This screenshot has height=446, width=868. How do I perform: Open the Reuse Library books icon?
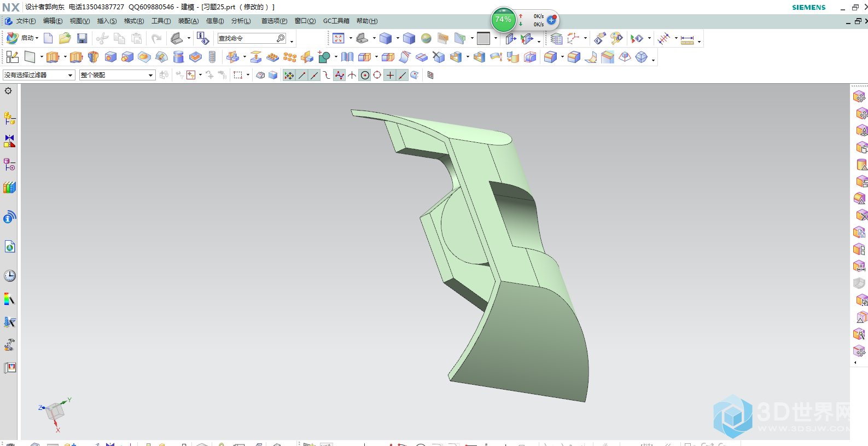tap(9, 187)
